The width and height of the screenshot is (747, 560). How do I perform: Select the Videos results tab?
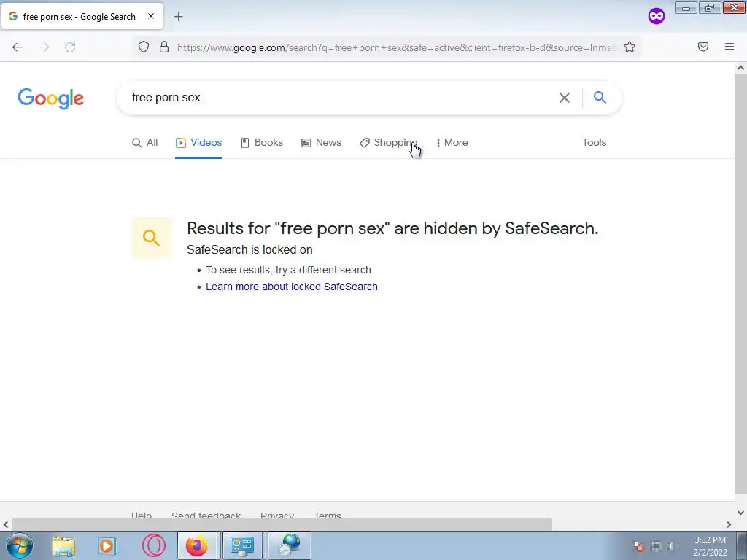coord(198,142)
